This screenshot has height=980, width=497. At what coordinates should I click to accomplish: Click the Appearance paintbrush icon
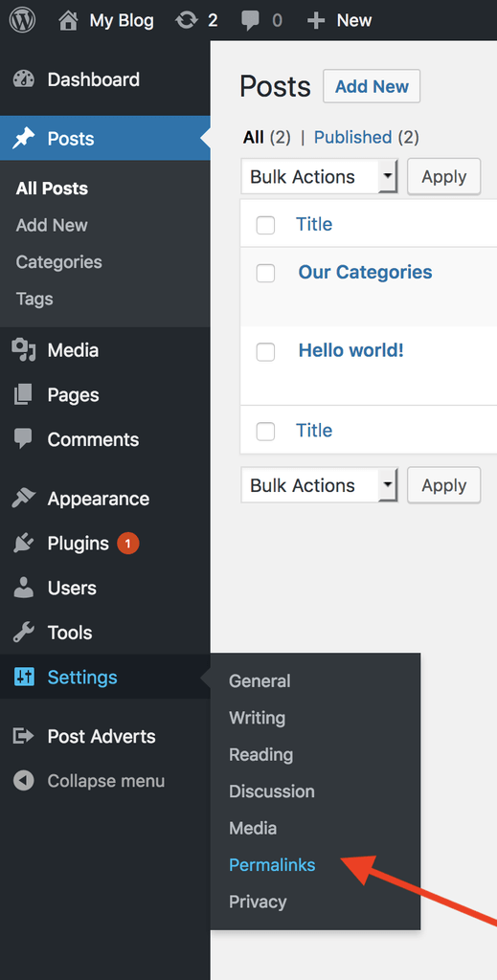coord(24,499)
